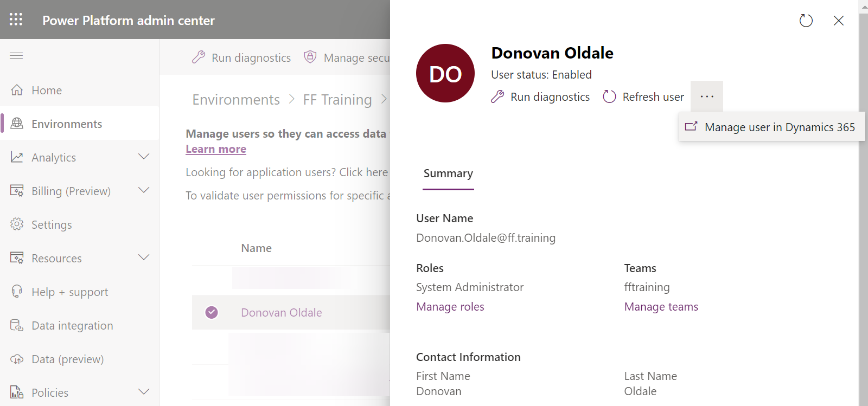Collapse the left navigation hamburger menu
This screenshot has width=868, height=406.
click(x=16, y=55)
